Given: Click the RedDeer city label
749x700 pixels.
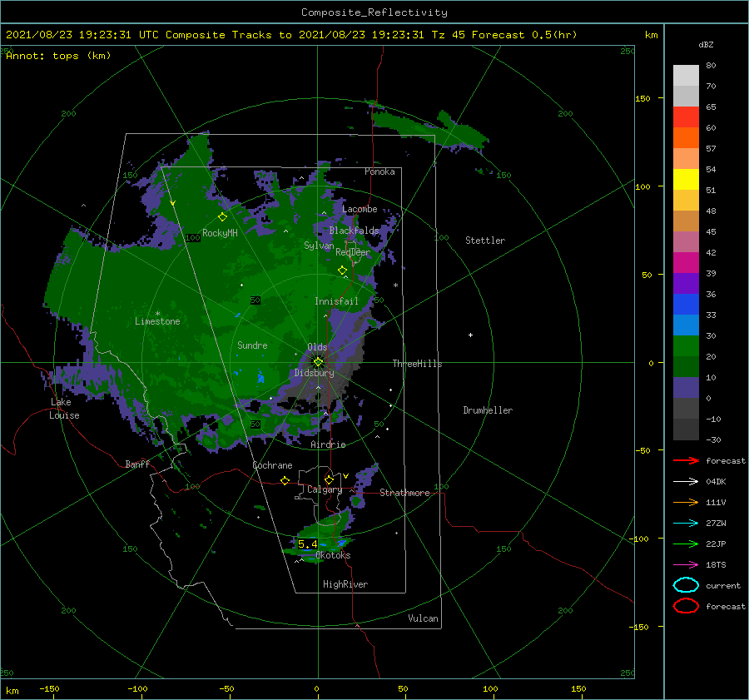Looking at the screenshot, I should coord(353,252).
